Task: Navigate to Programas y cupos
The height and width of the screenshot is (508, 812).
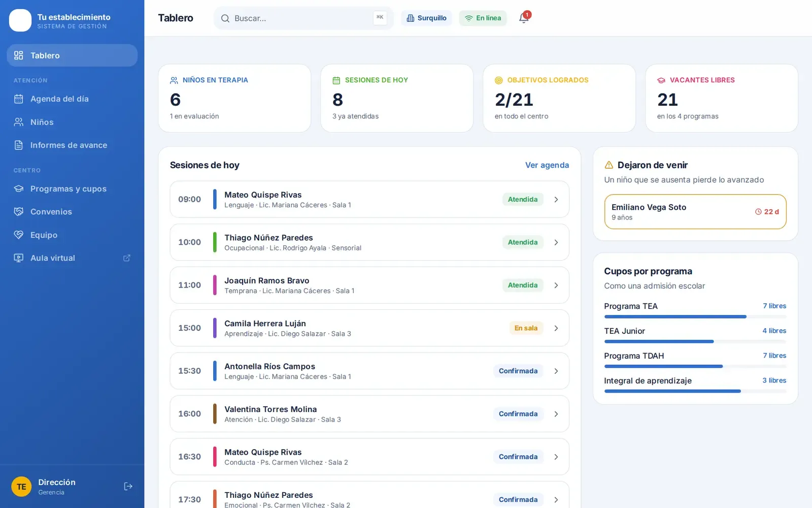Action: pos(72,189)
